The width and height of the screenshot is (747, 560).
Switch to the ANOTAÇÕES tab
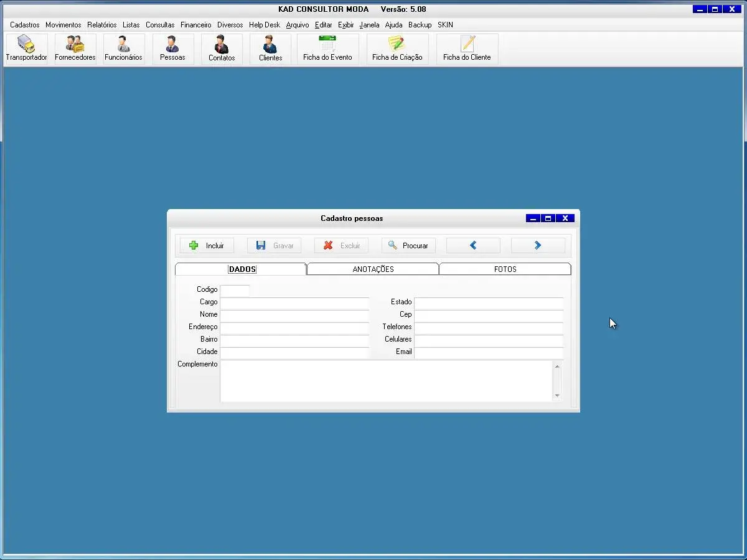(373, 269)
